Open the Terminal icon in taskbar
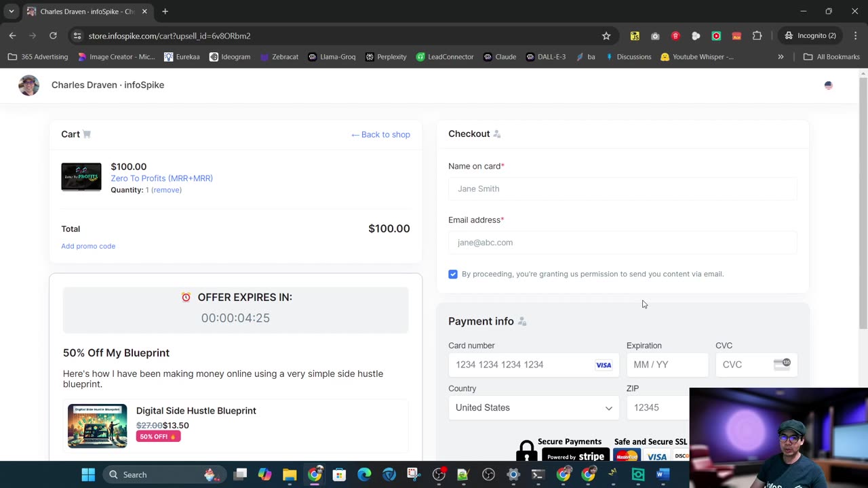 pos(538,474)
